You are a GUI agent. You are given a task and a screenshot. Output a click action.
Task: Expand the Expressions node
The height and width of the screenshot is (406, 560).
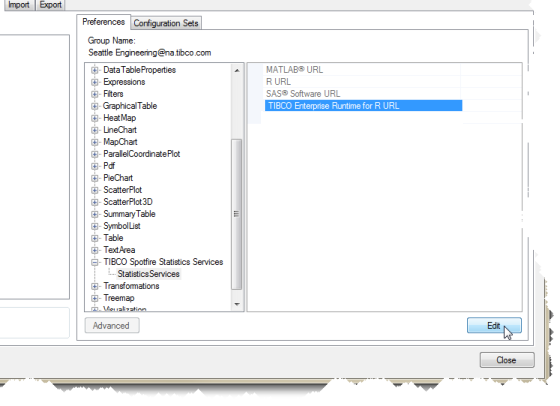[95, 82]
